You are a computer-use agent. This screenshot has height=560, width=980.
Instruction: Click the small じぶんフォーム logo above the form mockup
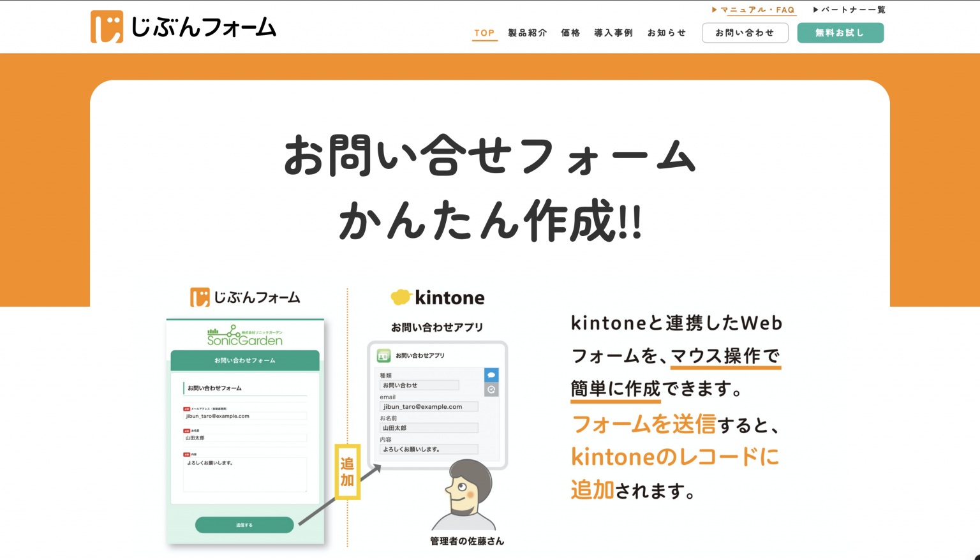tap(244, 297)
